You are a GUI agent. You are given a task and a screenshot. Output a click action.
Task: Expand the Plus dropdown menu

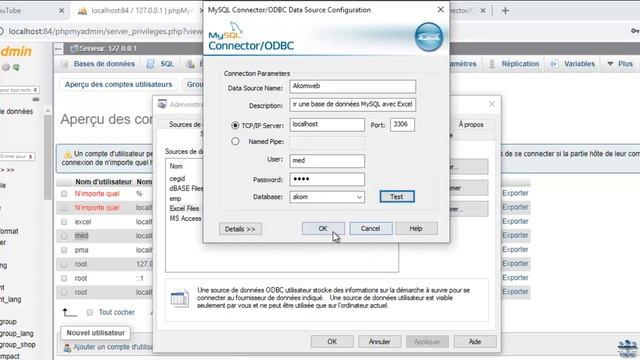[x=620, y=64]
